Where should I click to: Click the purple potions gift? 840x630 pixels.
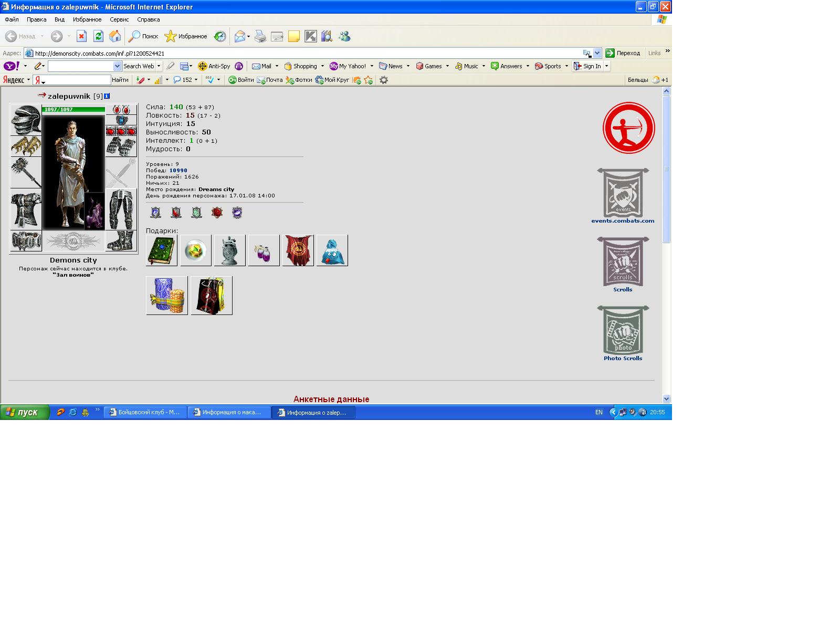(264, 250)
